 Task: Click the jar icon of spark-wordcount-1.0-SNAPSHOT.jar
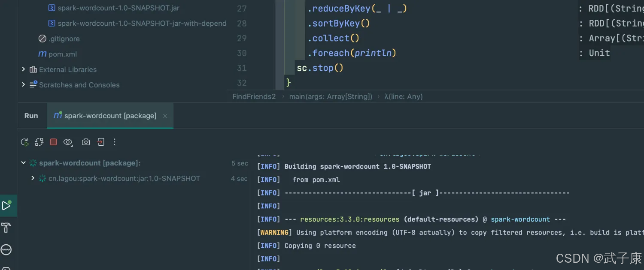pos(52,8)
